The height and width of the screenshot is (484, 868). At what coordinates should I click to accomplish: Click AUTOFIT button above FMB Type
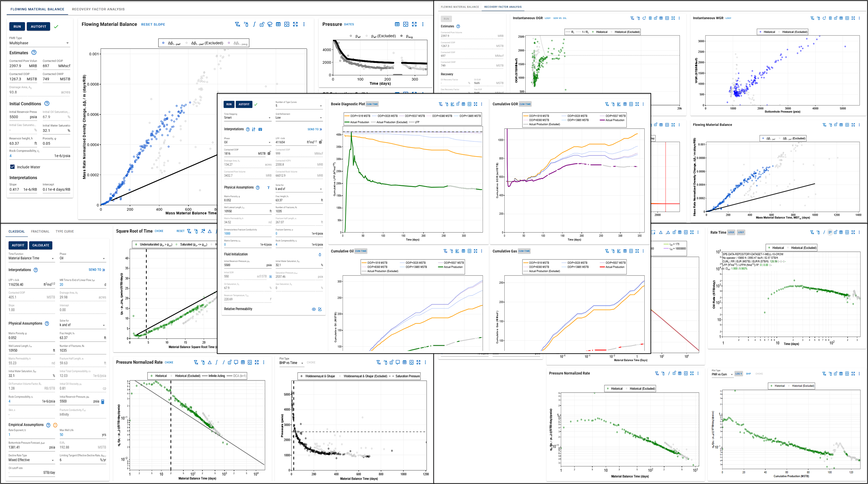[38, 27]
